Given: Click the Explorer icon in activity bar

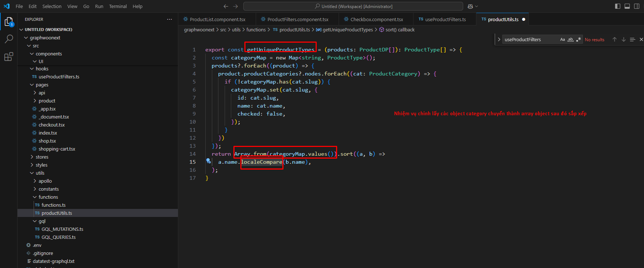Looking at the screenshot, I should click(x=9, y=22).
